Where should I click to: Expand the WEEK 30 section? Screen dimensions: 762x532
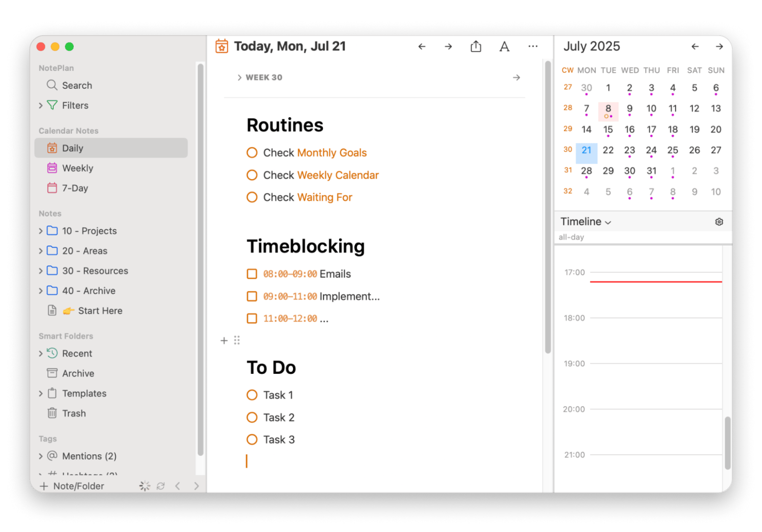point(239,78)
